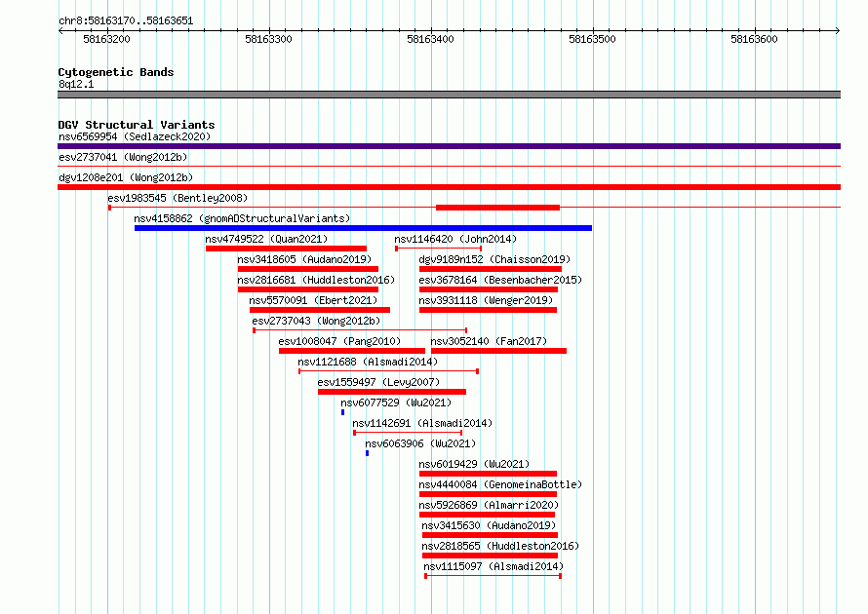This screenshot has height=614, width=868.
Task: Click the 8q12.1 band label
Action: [x=76, y=84]
